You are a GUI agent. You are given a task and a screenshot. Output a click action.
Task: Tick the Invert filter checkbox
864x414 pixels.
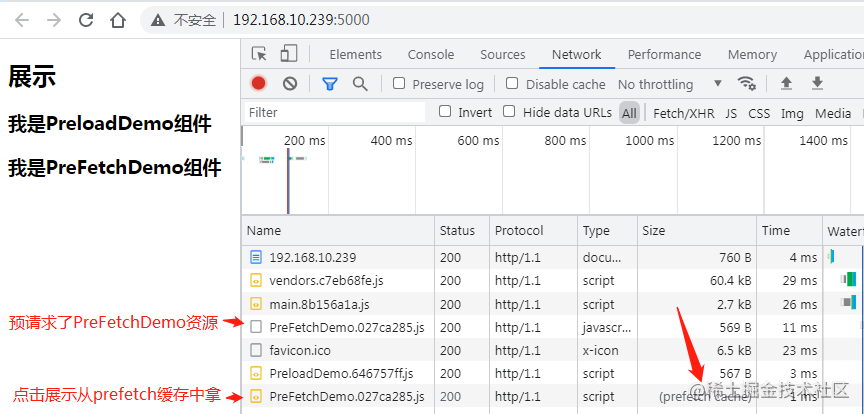pyautogui.click(x=445, y=112)
